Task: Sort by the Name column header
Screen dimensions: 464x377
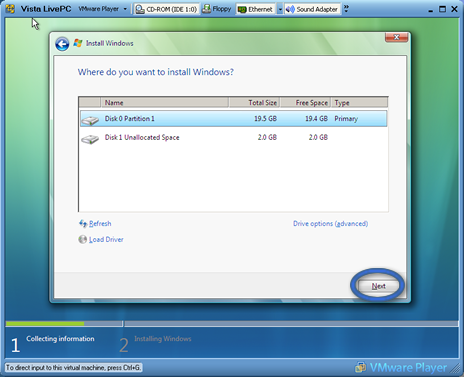Action: (x=165, y=102)
